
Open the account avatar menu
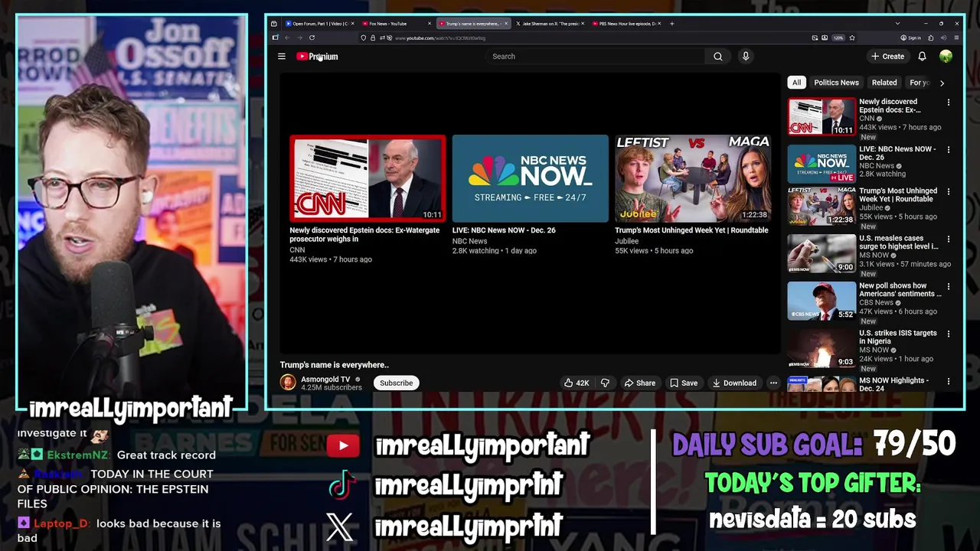[946, 56]
